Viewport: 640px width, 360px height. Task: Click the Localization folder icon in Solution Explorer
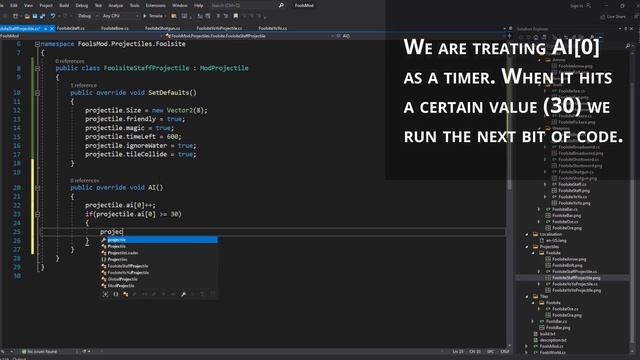click(535, 234)
